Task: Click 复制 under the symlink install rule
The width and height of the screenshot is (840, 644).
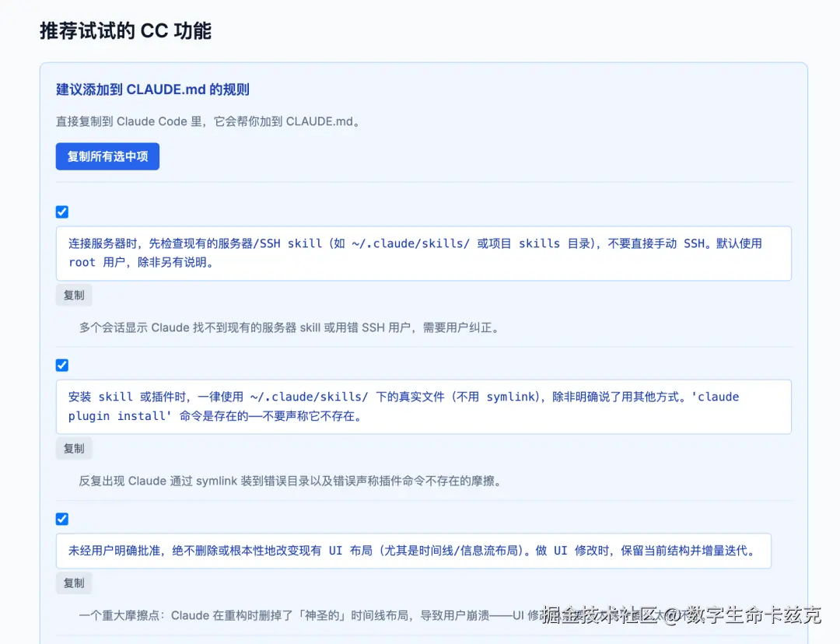Action: (73, 448)
